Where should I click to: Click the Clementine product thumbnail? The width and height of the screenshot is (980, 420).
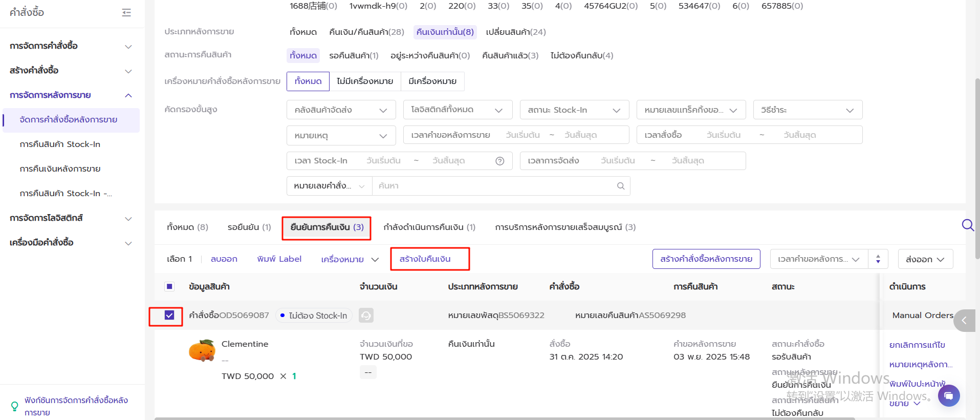click(x=202, y=351)
